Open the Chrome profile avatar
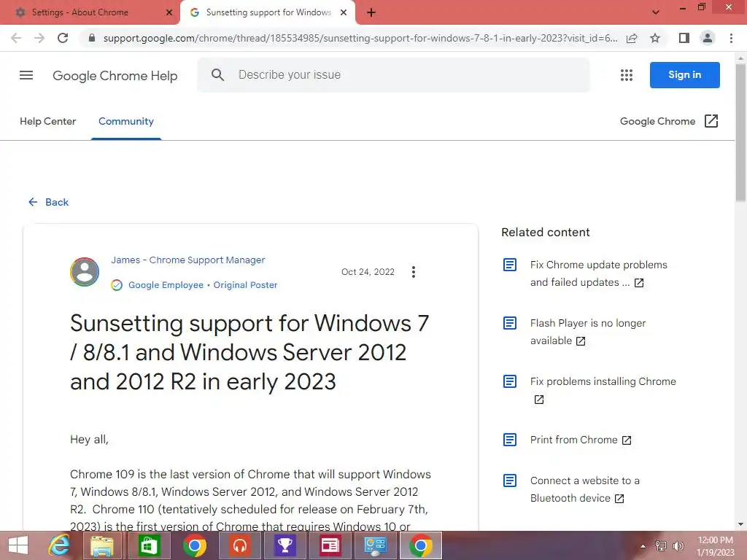Viewport: 747px width, 560px height. [x=708, y=38]
